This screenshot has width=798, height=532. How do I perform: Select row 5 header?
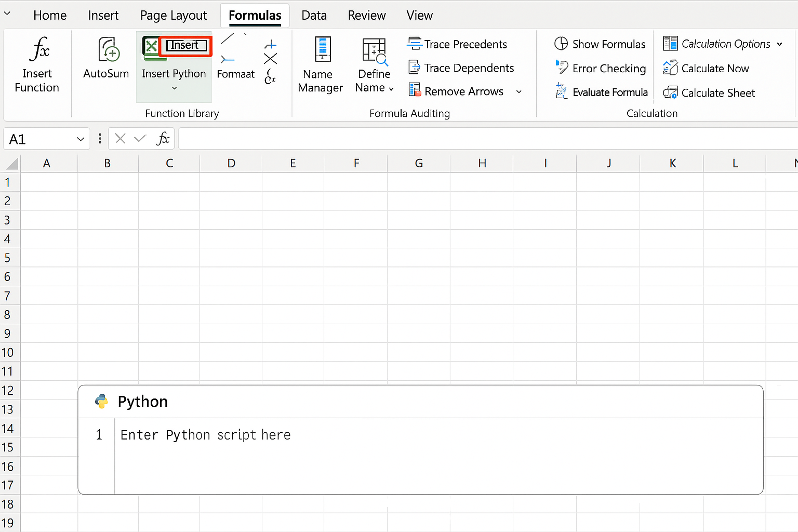[10, 258]
